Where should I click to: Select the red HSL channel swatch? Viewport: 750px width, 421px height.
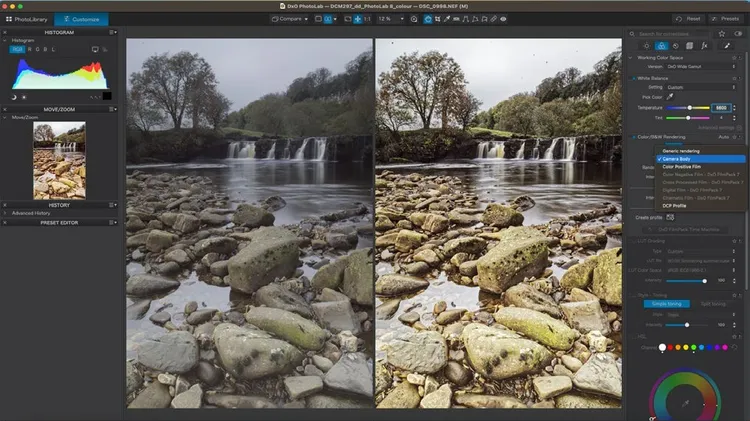click(x=671, y=347)
